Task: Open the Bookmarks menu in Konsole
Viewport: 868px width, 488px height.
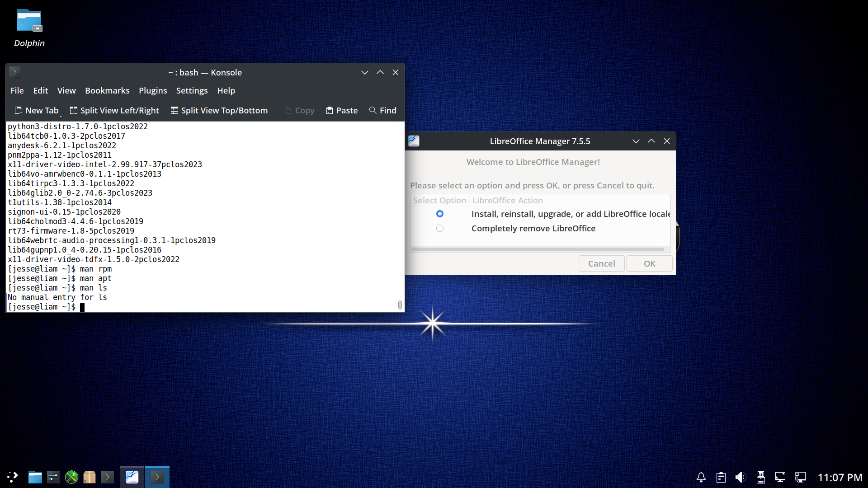Action: 107,90
